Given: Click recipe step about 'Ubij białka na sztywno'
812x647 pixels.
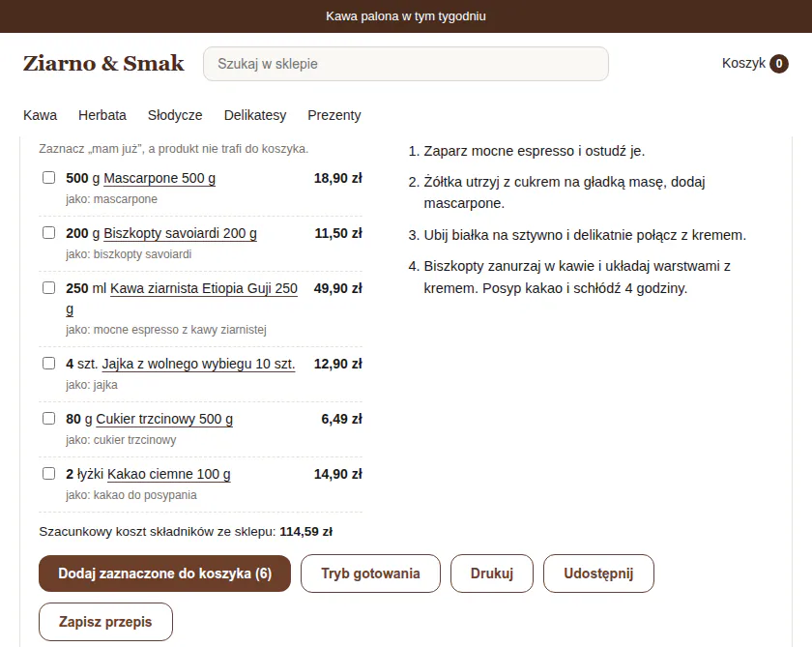Looking at the screenshot, I should click(585, 235).
